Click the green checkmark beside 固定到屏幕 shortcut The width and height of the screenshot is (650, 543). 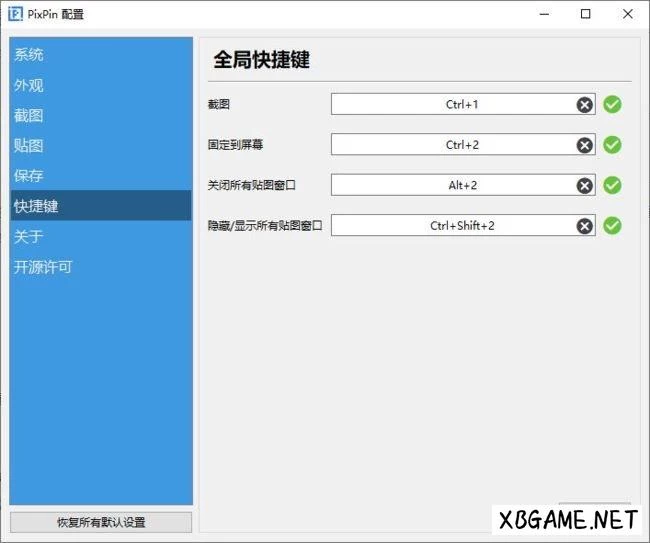pos(613,145)
